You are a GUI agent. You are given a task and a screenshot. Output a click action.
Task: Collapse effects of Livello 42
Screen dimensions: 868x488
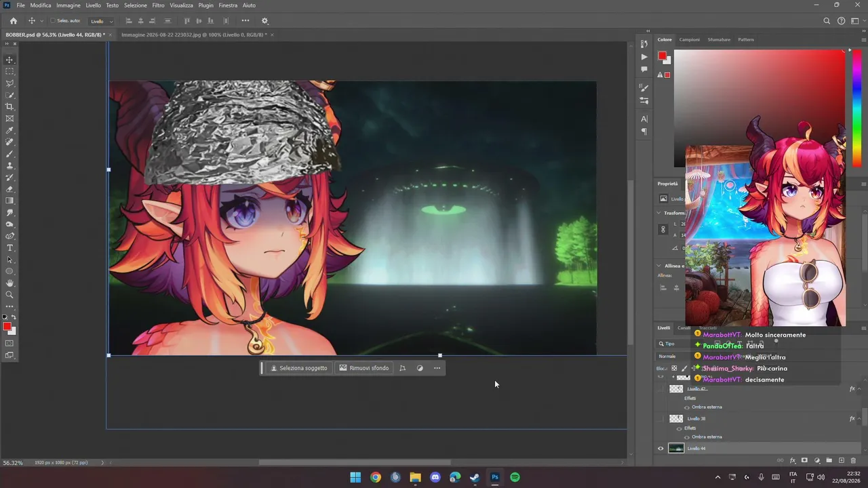[x=859, y=389]
